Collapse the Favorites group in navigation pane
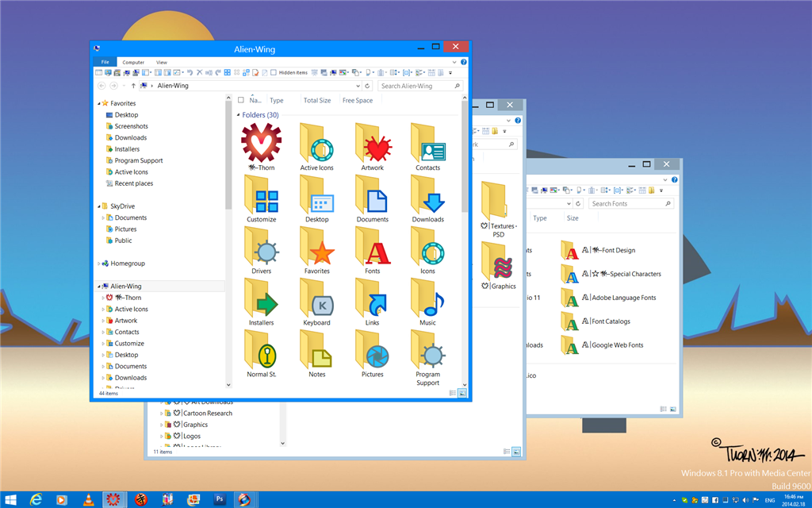 (99, 104)
